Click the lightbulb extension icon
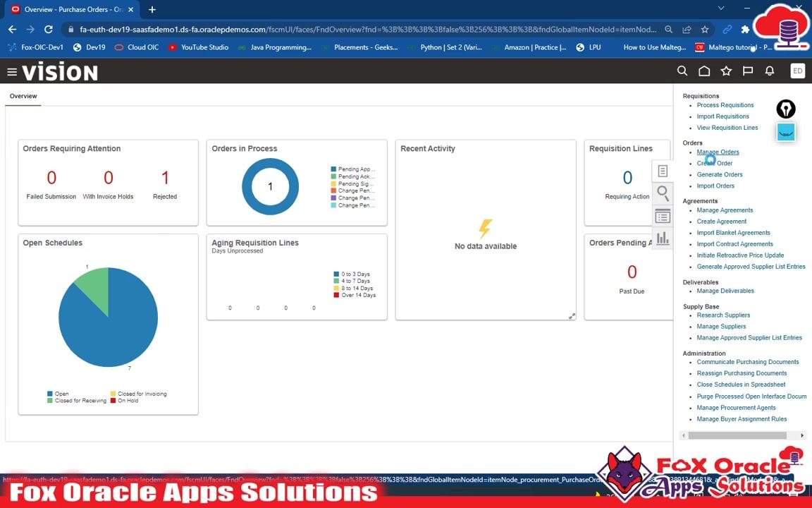The height and width of the screenshot is (508, 812). pyautogui.click(x=786, y=109)
